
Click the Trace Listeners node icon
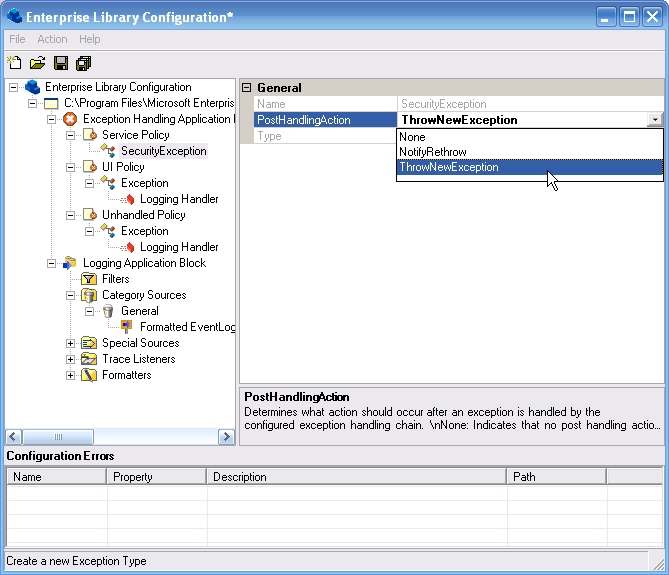tap(89, 359)
